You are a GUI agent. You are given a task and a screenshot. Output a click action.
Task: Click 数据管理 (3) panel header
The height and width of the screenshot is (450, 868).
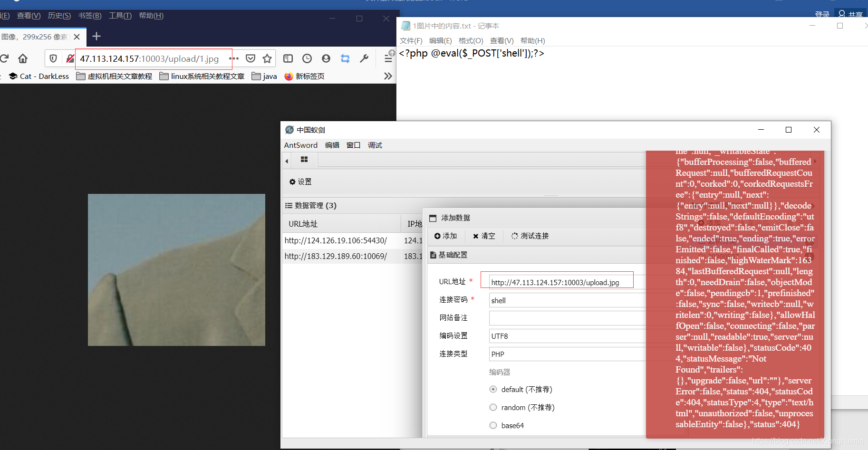(x=311, y=206)
